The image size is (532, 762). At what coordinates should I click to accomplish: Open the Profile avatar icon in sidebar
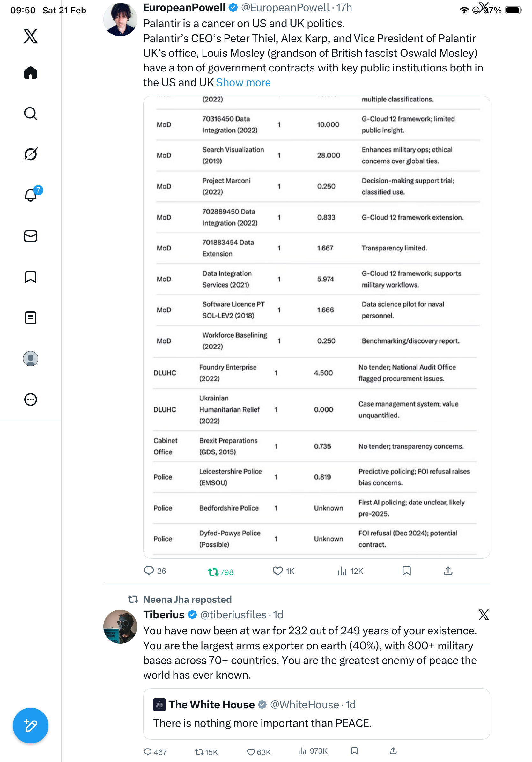[31, 358]
